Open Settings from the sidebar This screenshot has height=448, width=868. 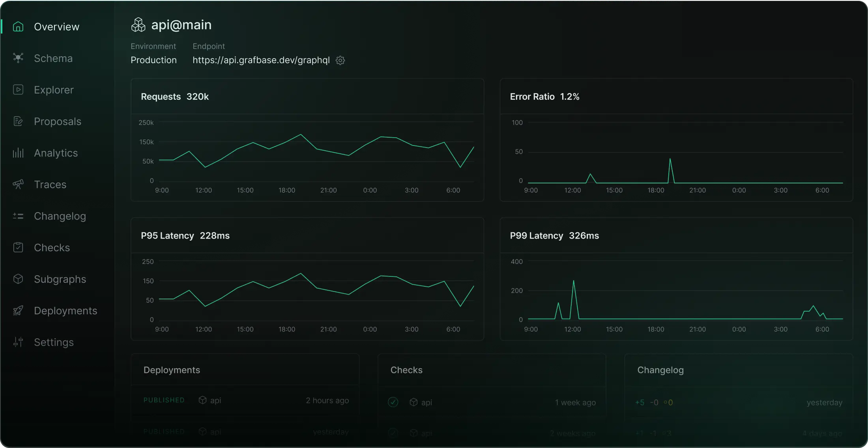(x=54, y=342)
